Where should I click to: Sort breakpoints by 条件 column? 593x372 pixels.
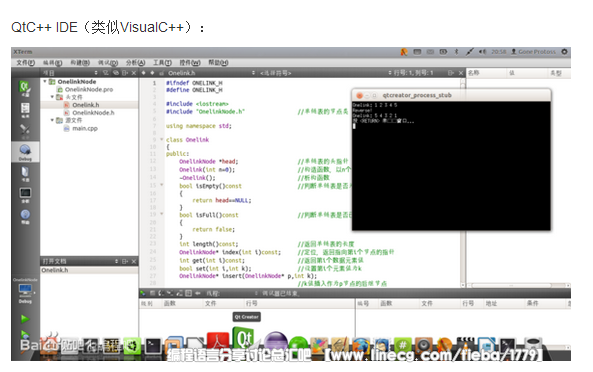tap(545, 303)
